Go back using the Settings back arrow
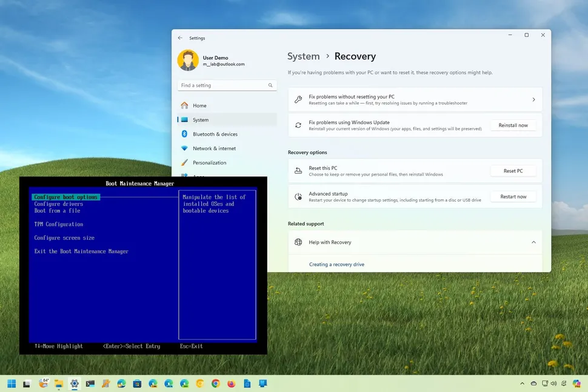The width and height of the screenshot is (588, 392). click(181, 38)
